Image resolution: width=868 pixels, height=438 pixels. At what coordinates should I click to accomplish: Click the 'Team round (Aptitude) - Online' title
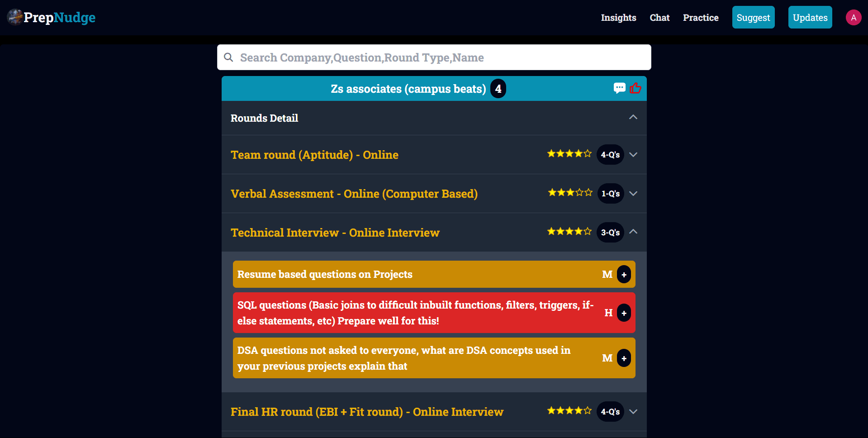point(314,155)
